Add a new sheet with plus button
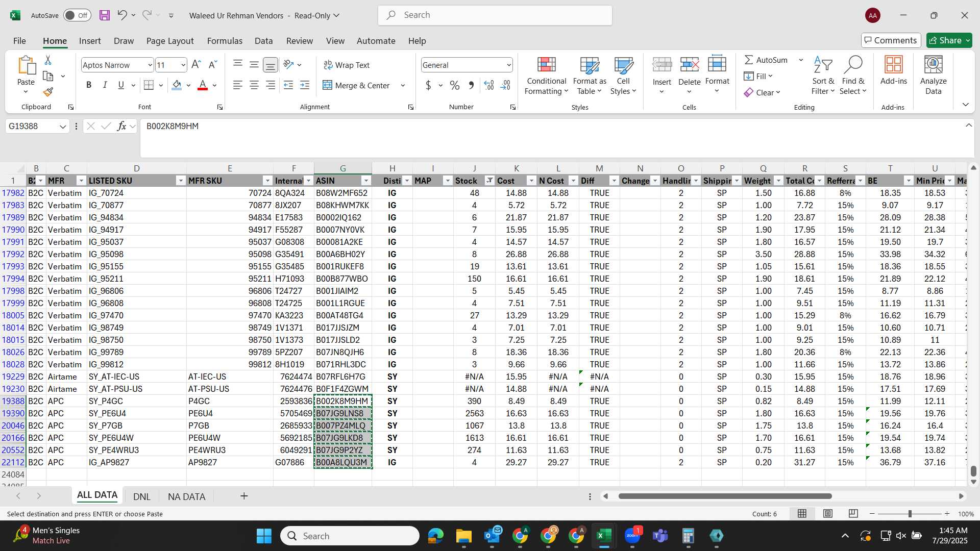 click(244, 496)
